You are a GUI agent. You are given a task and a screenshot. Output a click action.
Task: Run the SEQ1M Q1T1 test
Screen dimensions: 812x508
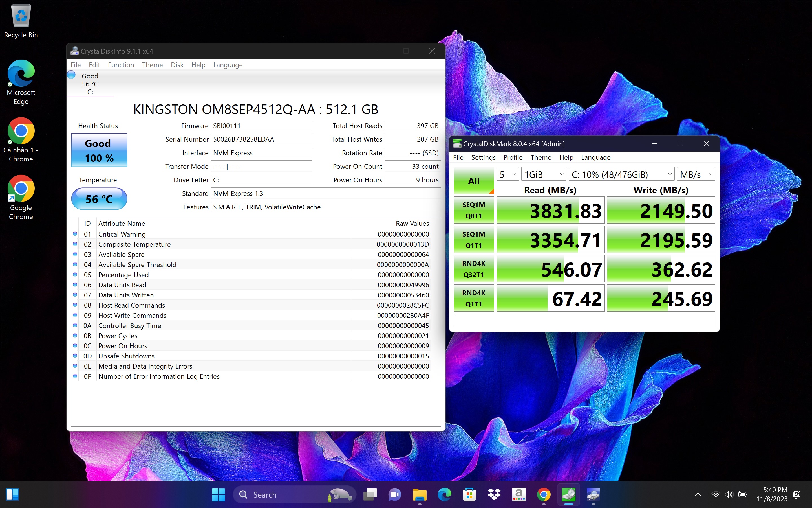click(x=473, y=239)
